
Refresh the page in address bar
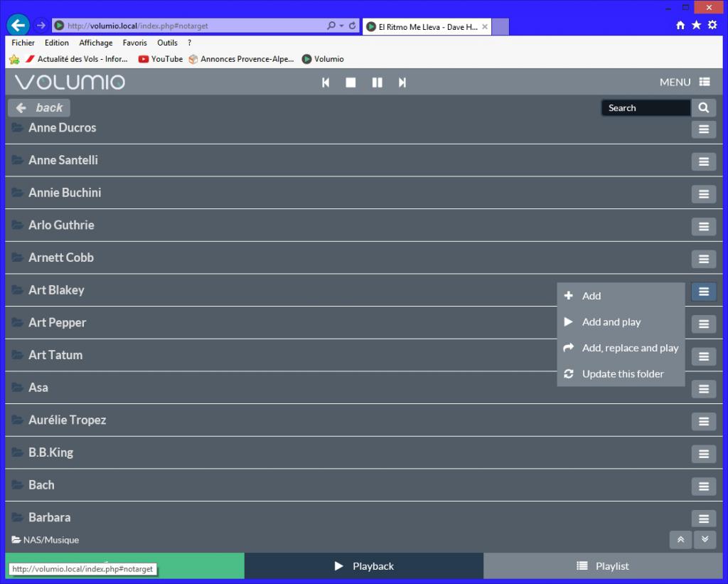point(353,26)
